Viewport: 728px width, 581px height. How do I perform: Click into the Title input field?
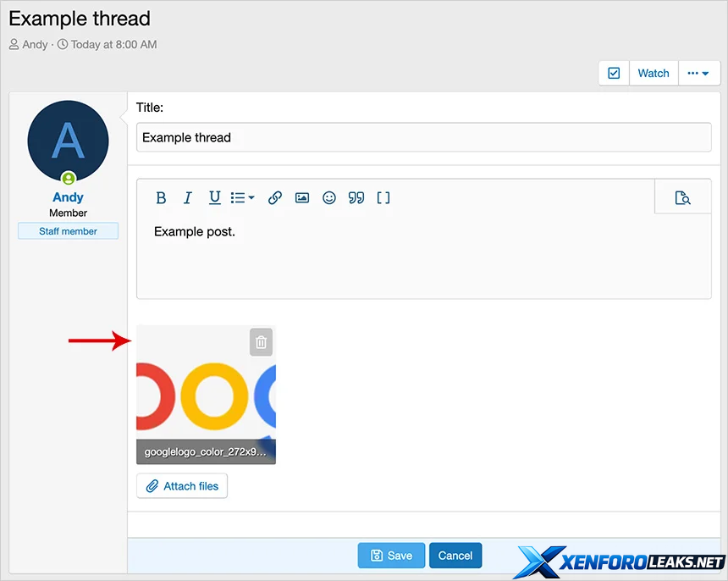click(x=423, y=137)
